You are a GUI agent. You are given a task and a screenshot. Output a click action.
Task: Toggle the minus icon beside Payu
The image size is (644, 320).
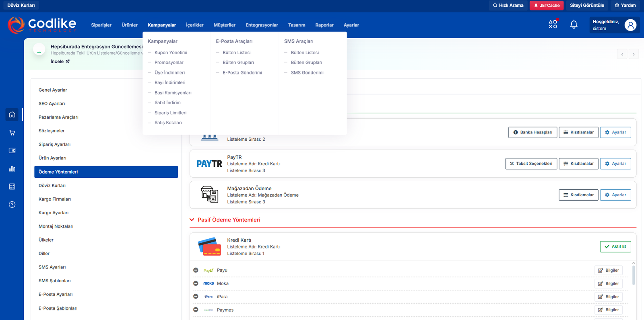[196, 270]
